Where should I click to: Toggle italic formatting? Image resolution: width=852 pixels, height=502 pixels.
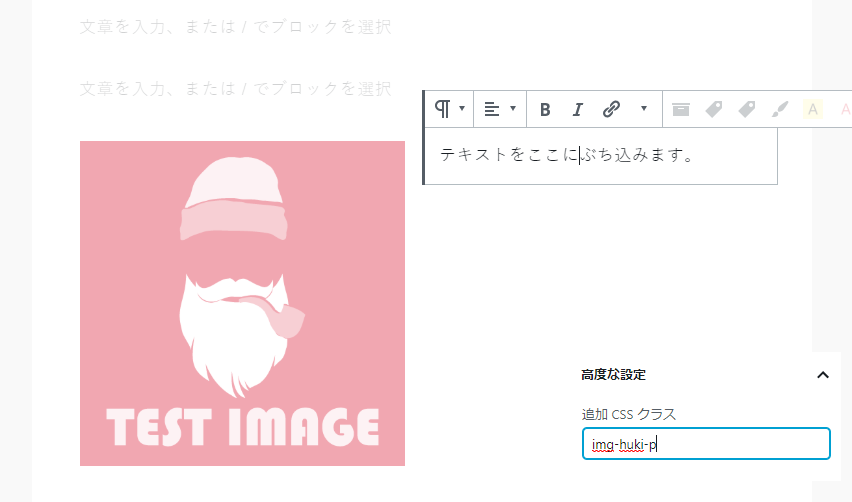coord(578,109)
